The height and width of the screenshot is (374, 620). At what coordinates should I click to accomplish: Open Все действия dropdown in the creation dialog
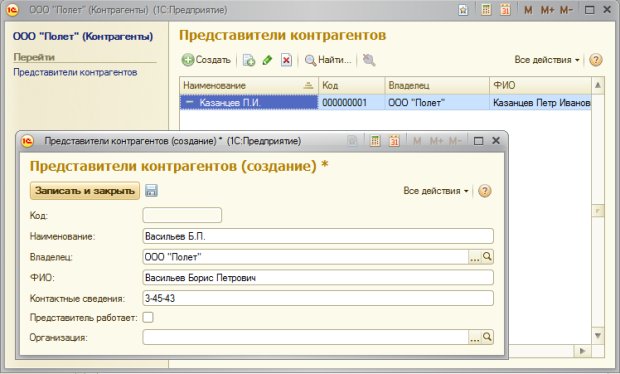[436, 191]
